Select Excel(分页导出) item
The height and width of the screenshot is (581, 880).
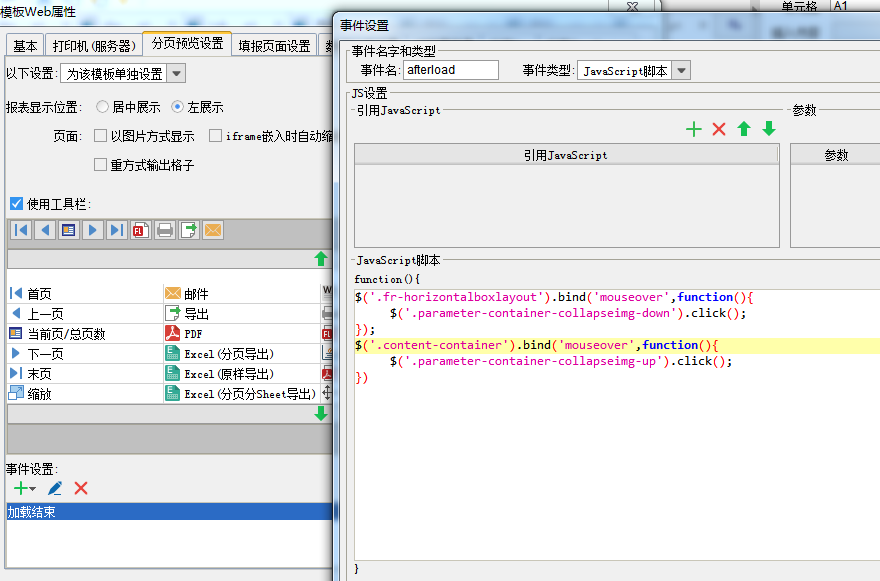pos(241,354)
